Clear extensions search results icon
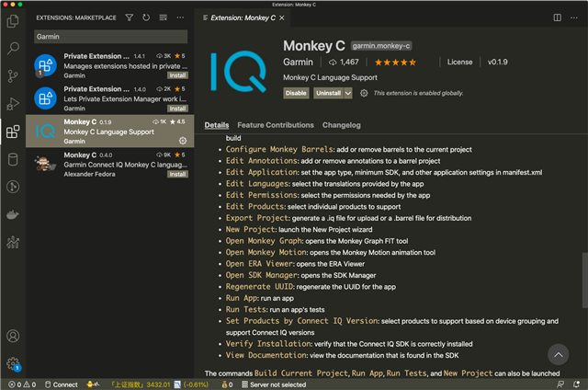This screenshot has width=588, height=390. click(164, 17)
